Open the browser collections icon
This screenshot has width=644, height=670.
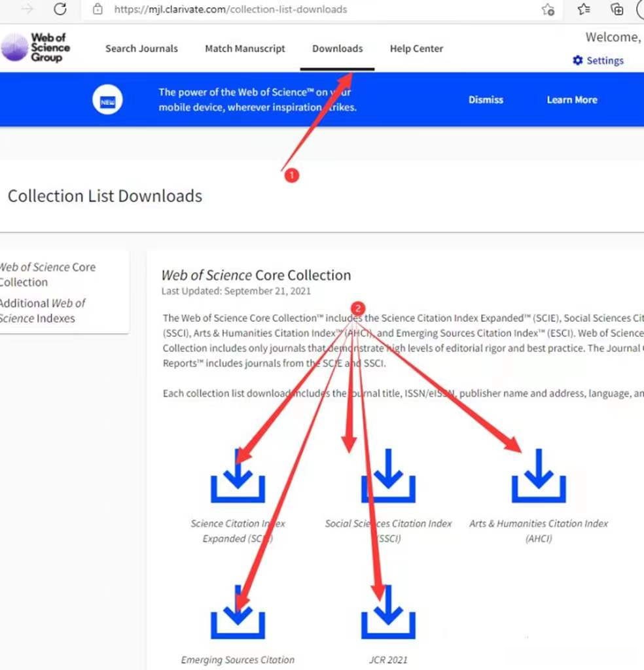[617, 9]
